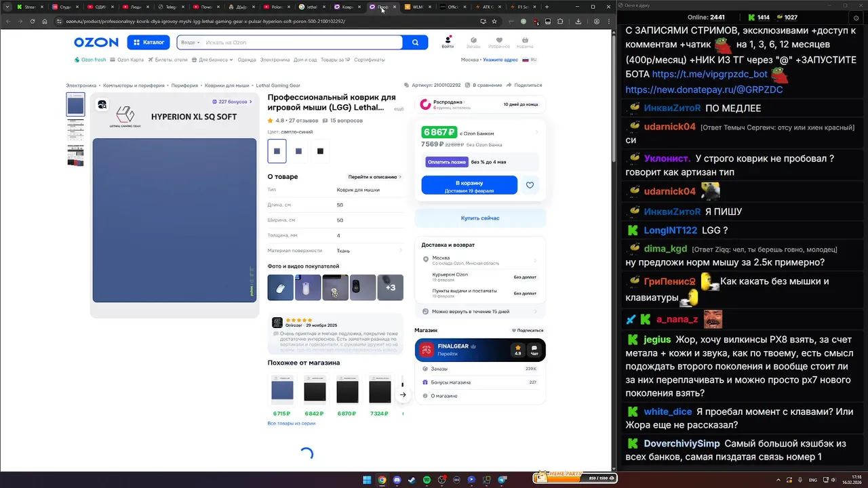Click the Оплатить позже button
868x488 pixels.
pyautogui.click(x=446, y=162)
